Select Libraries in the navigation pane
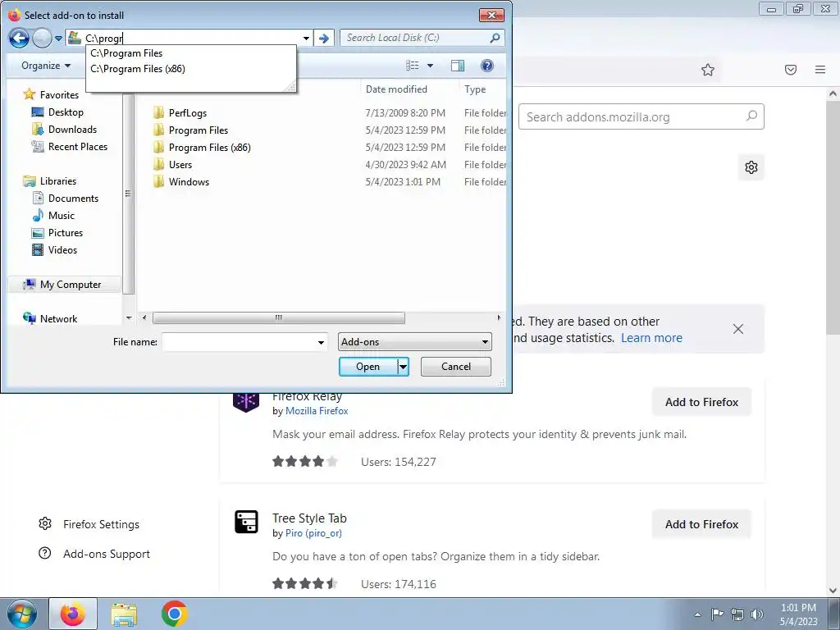 pos(58,181)
